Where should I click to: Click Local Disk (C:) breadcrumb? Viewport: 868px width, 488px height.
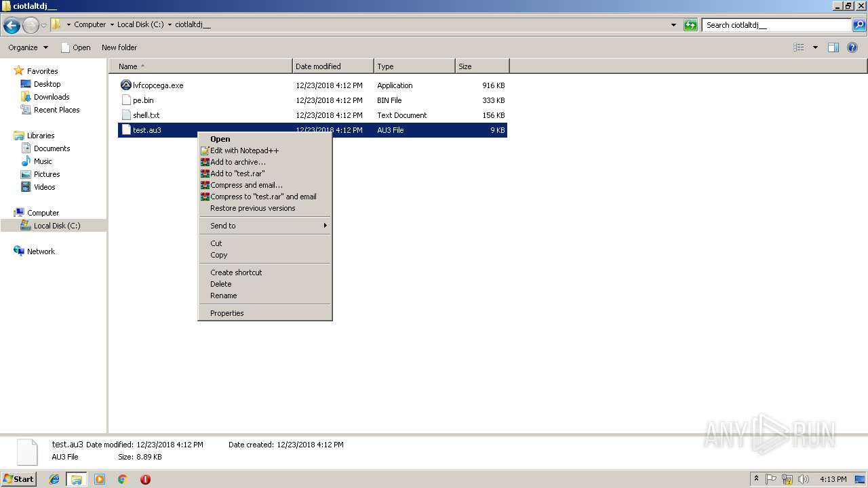point(140,25)
